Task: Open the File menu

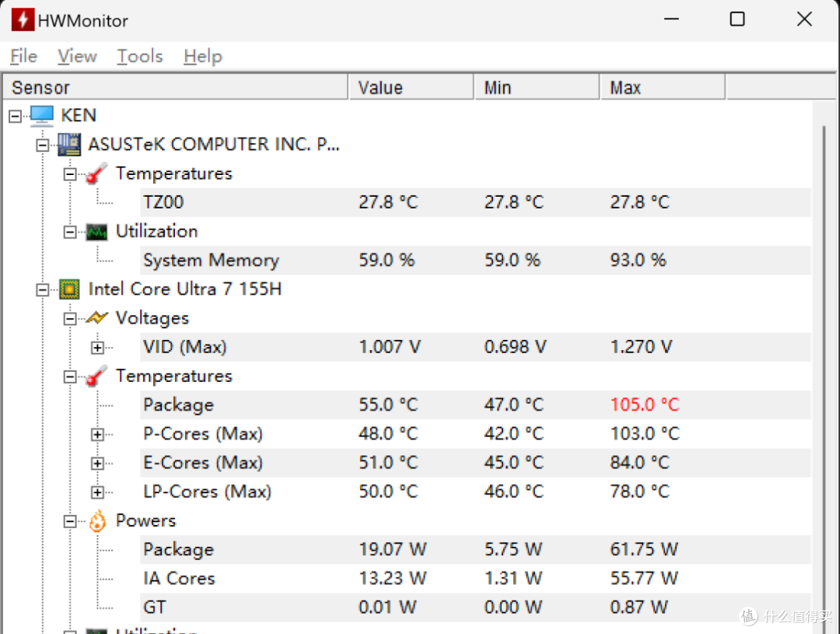Action: tap(23, 56)
